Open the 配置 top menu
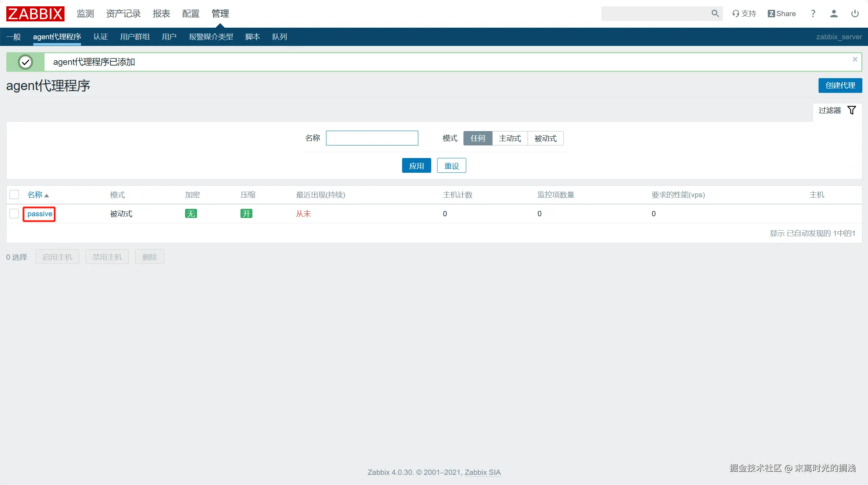 (x=191, y=14)
